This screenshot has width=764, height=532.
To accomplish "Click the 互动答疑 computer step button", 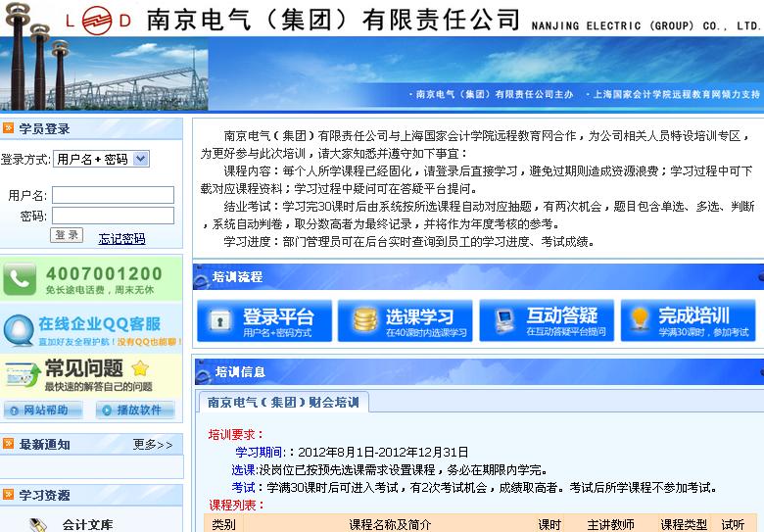I will point(546,320).
